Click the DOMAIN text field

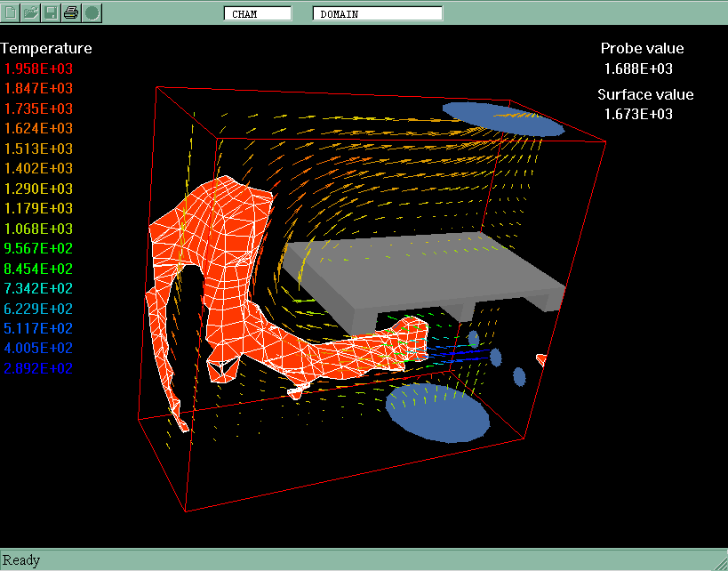click(377, 13)
